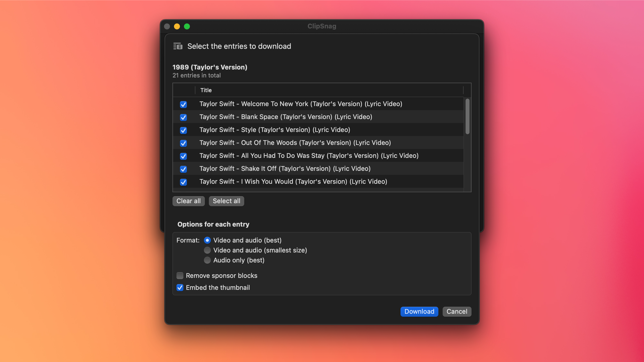Start the Download
Screen dimensions: 644x362
click(x=419, y=311)
